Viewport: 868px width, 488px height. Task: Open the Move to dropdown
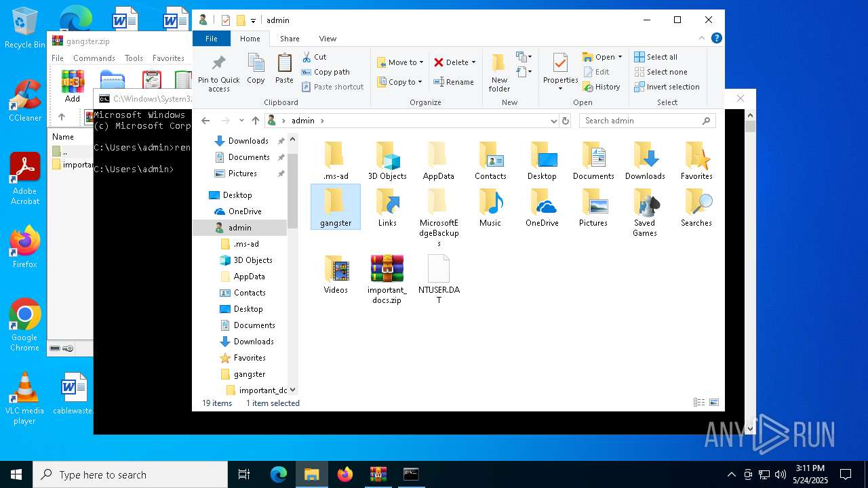400,62
